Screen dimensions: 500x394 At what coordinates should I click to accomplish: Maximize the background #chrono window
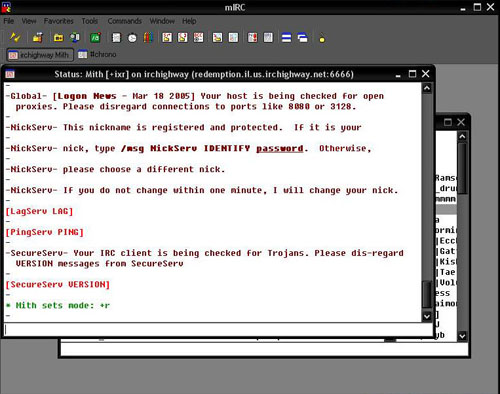tap(448, 122)
